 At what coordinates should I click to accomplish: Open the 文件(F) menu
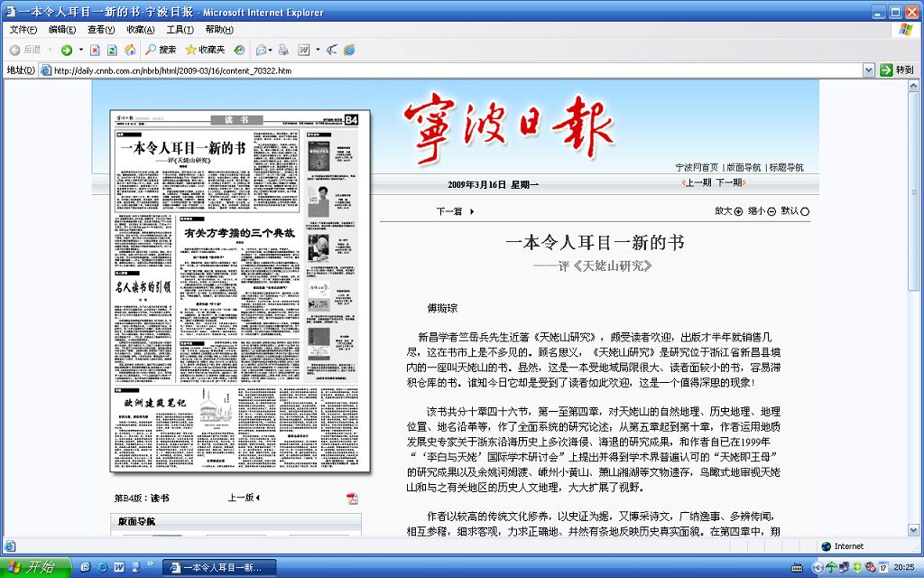23,30
